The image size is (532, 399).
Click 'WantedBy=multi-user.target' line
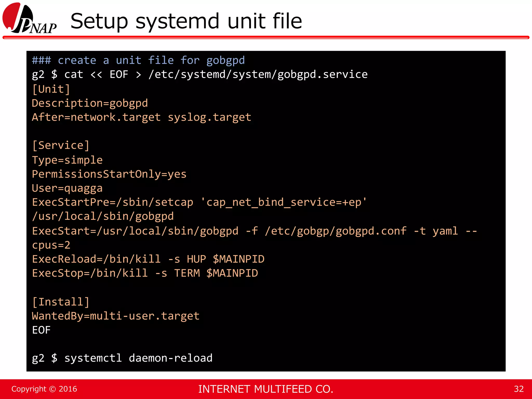click(x=116, y=316)
